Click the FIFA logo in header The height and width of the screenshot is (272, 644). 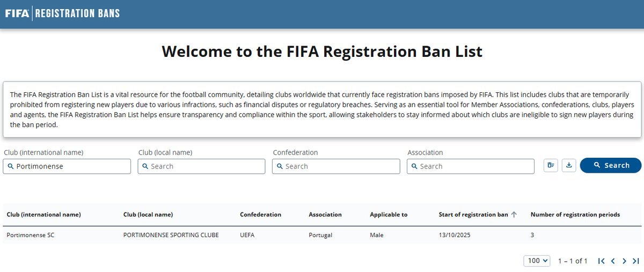coord(17,13)
